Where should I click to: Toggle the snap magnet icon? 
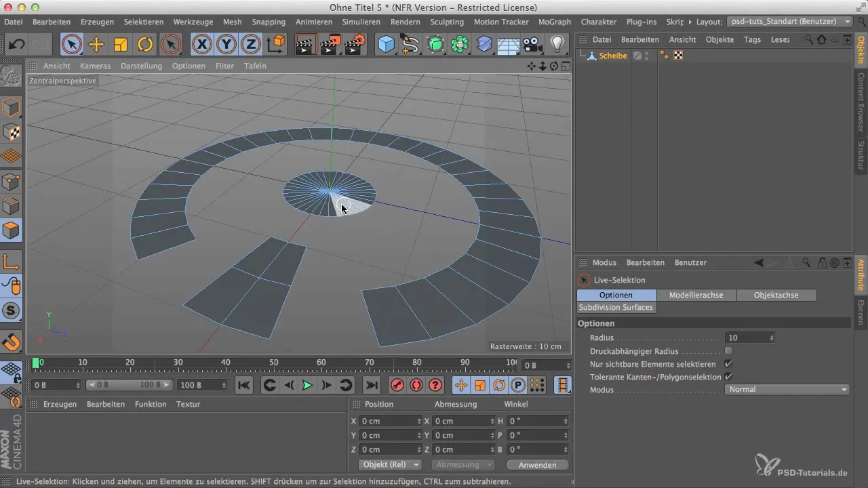pyautogui.click(x=12, y=342)
